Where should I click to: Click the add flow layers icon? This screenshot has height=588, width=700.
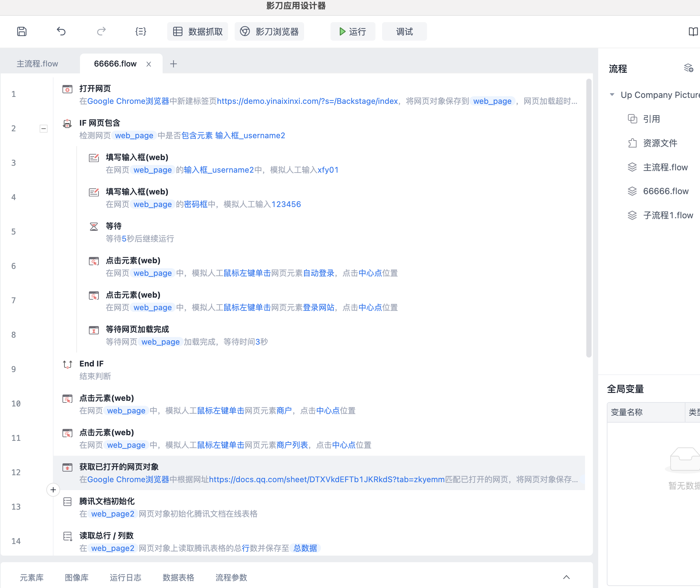coord(688,68)
